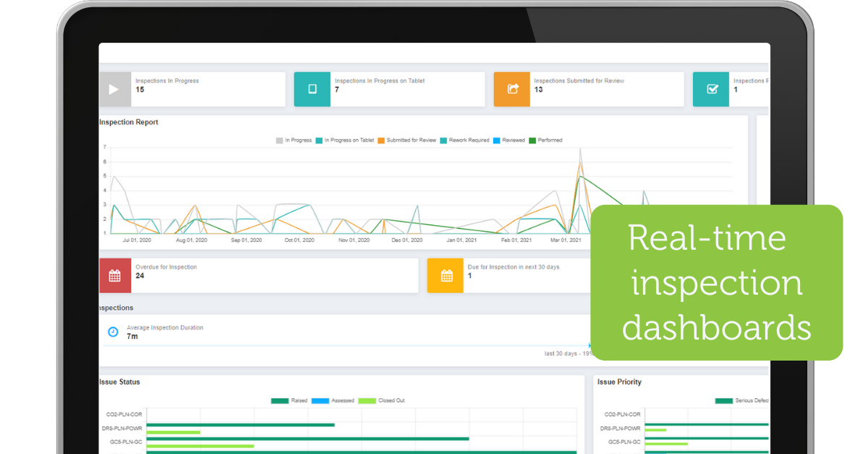
Task: Click the Due for Inspection calendar icon
Action: pos(446,276)
